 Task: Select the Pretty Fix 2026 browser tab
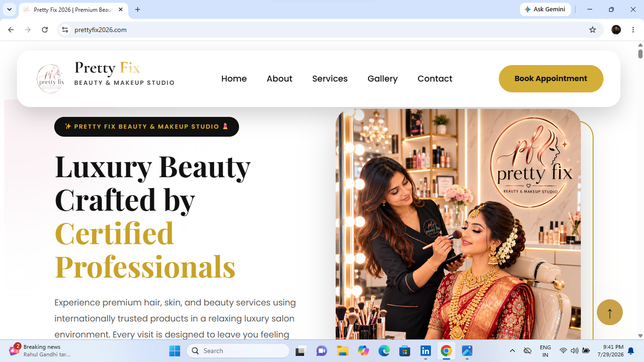(x=73, y=9)
